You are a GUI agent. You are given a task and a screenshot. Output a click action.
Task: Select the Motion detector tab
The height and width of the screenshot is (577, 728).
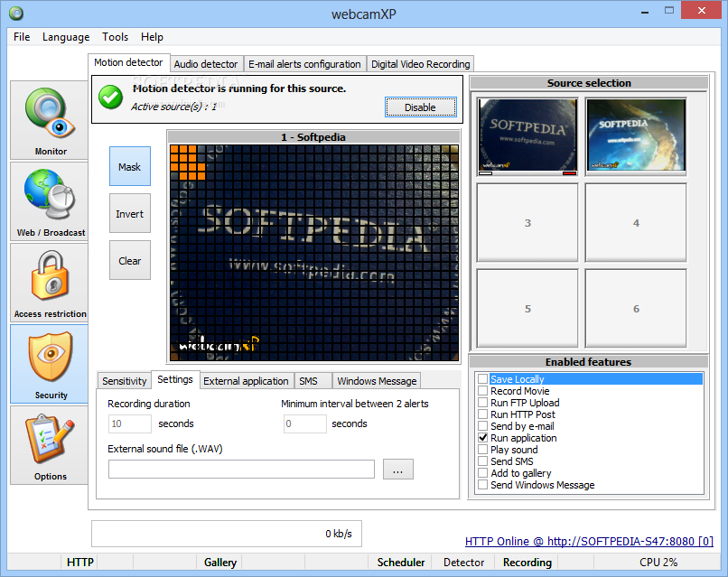click(128, 62)
